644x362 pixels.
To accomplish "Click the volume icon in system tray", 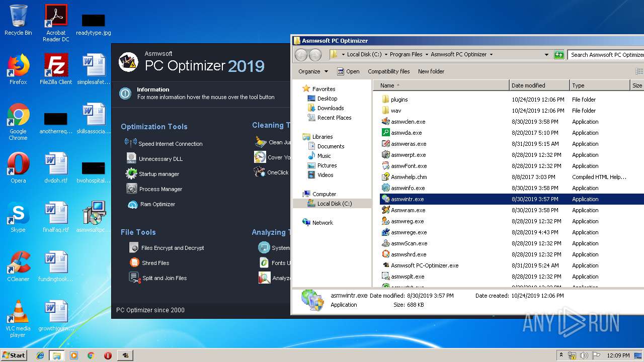I will (x=584, y=355).
